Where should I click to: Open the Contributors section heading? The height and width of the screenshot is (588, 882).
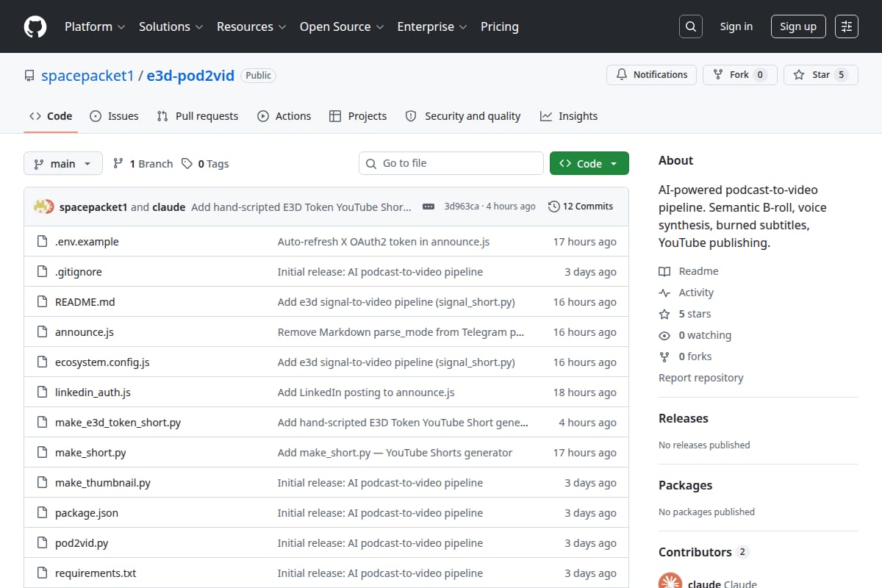695,552
